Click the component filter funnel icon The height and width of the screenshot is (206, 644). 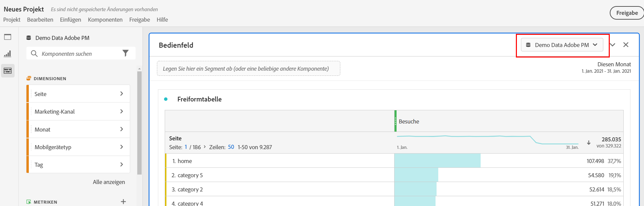coord(125,53)
